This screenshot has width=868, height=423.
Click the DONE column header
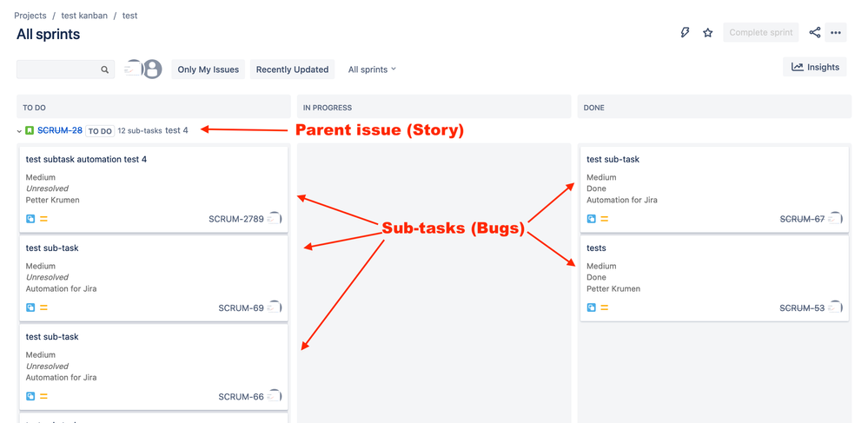[x=714, y=107]
